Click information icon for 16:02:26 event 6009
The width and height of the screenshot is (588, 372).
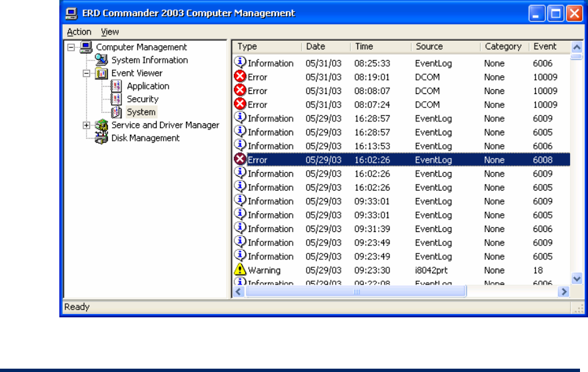(240, 173)
